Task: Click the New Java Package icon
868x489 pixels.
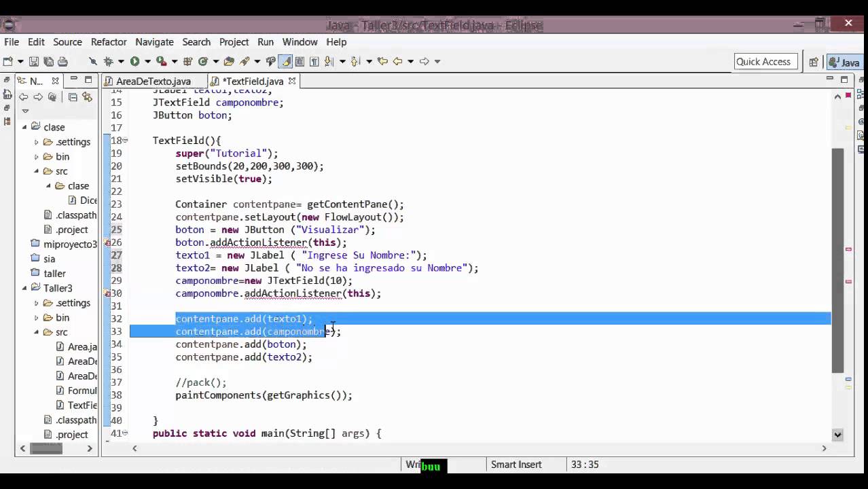Action: click(188, 61)
